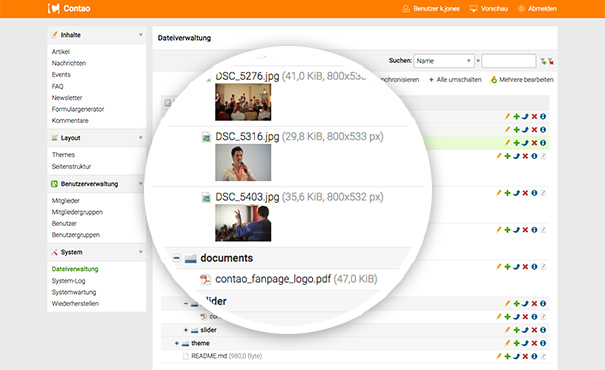
Task: Show info for the README.md file
Action: pyautogui.click(x=534, y=356)
